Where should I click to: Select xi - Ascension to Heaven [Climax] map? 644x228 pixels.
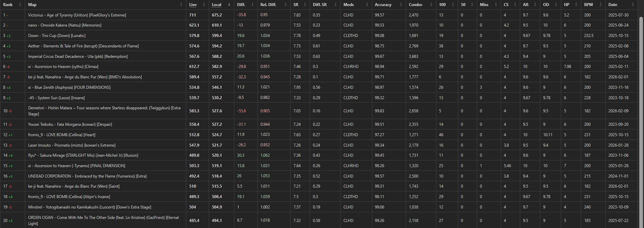[x=63, y=66]
